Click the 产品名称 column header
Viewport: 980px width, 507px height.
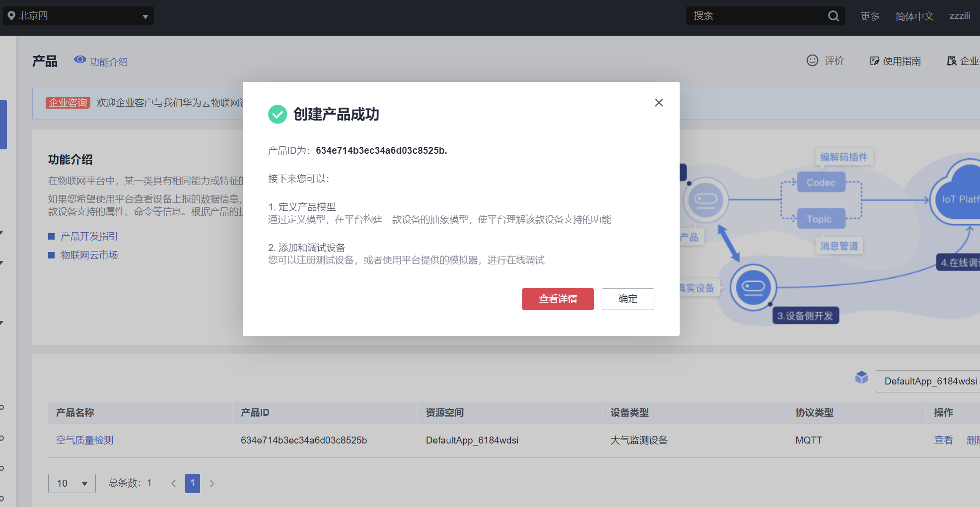[x=75, y=413]
